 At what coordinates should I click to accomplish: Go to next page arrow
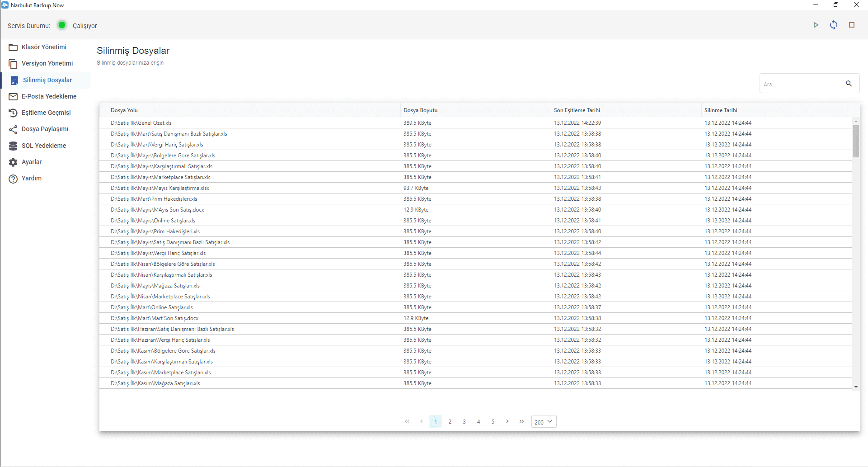507,421
